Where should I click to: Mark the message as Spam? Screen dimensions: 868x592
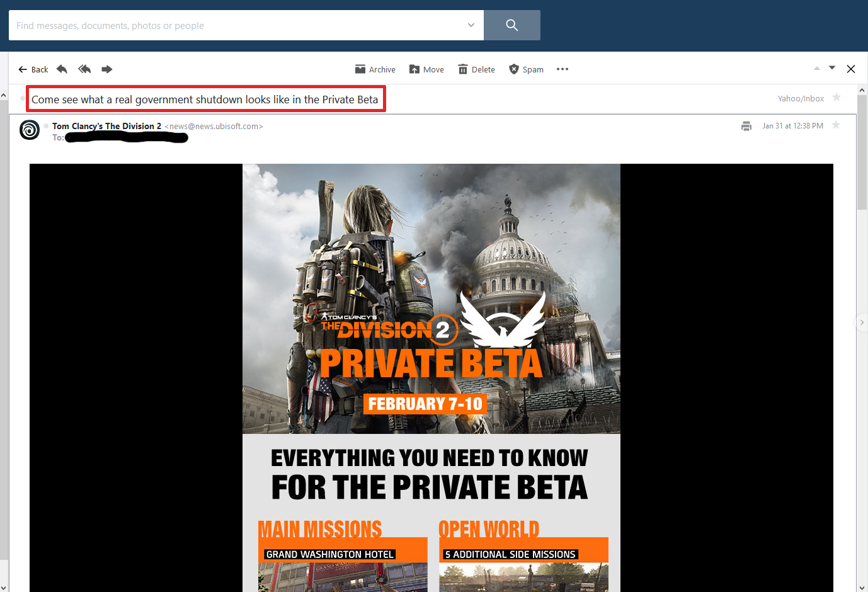(526, 69)
